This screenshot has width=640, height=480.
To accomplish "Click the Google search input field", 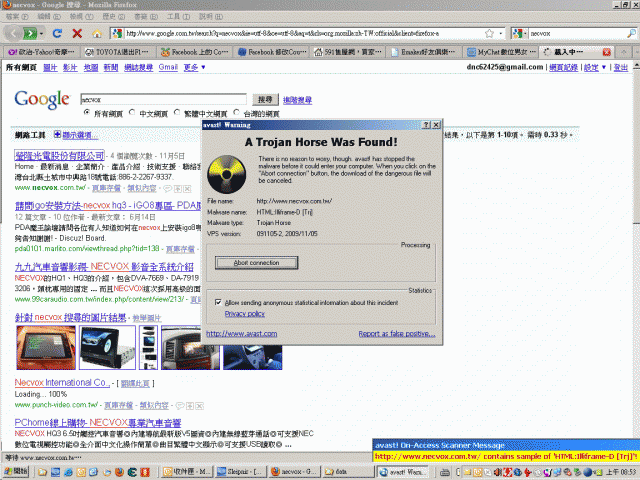I will click(163, 99).
